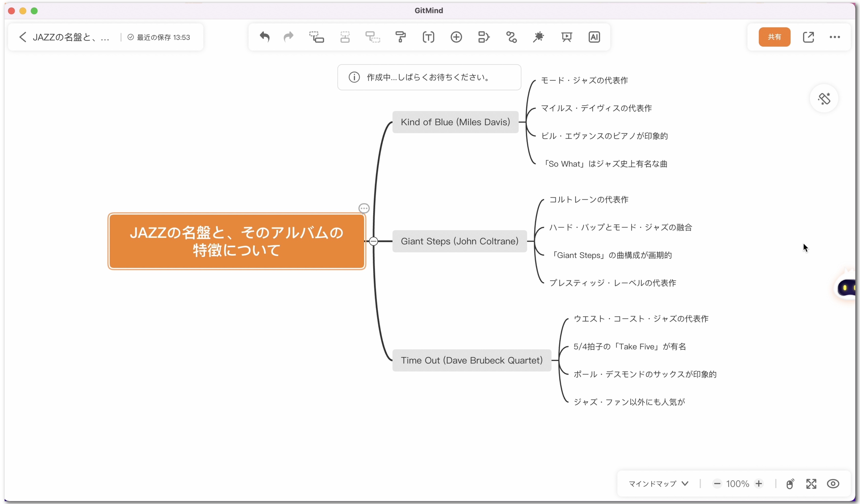
Task: Click the AI assistant icon
Action: 594,37
